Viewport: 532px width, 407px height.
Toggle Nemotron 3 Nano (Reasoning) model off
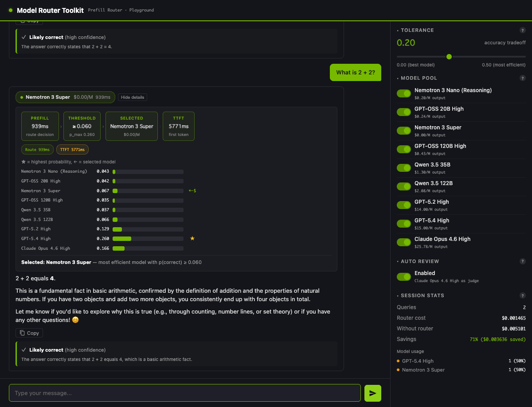click(404, 93)
